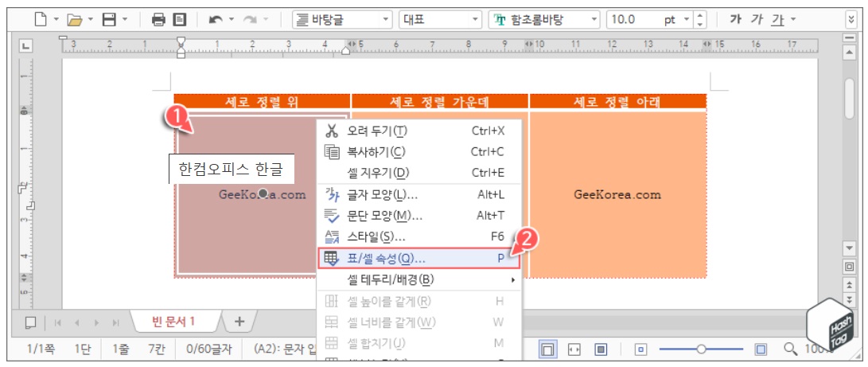Click the 1단 status bar entry
This screenshot has width=868, height=367.
83,349
